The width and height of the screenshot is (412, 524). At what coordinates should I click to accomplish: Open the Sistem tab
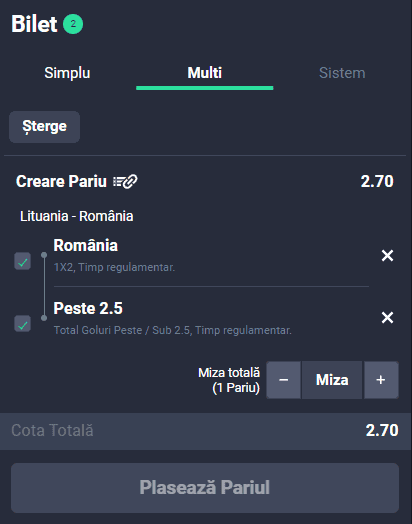click(x=342, y=73)
